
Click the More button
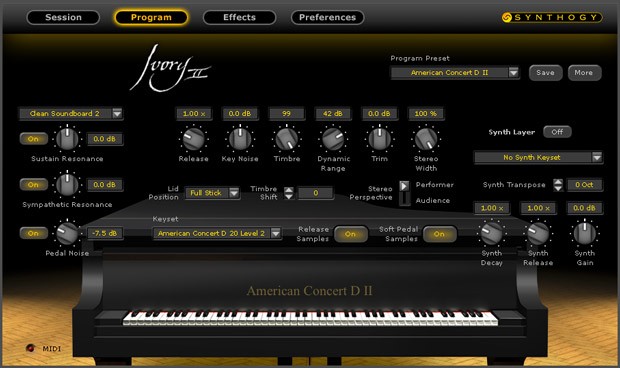pos(584,73)
